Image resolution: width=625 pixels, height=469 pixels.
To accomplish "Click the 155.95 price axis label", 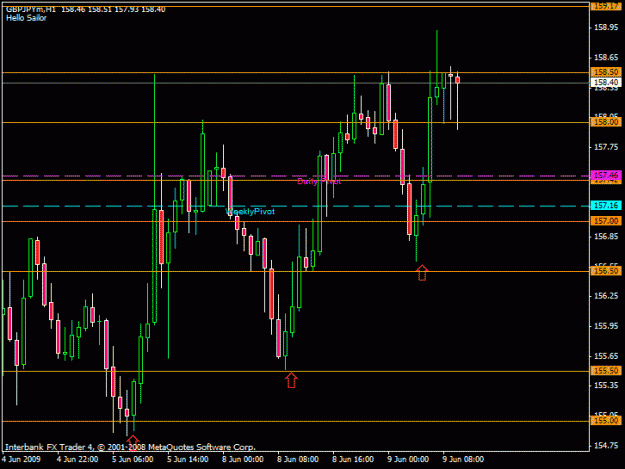I will point(606,326).
